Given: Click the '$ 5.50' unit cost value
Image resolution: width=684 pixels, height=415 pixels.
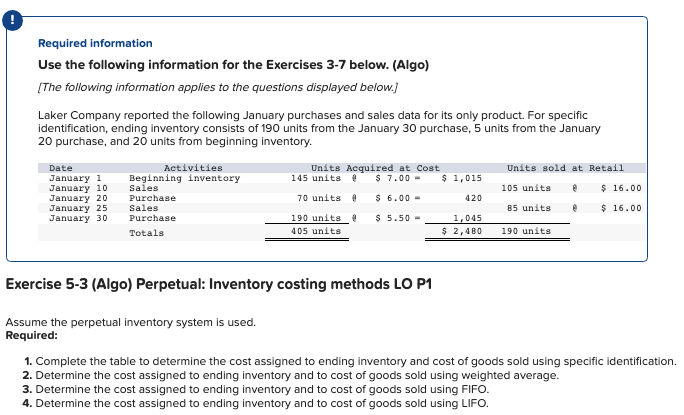Looking at the screenshot, I should [x=393, y=218].
